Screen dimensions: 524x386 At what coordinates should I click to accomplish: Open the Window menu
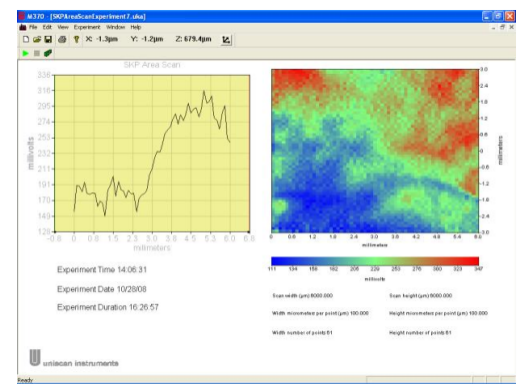tap(116, 27)
